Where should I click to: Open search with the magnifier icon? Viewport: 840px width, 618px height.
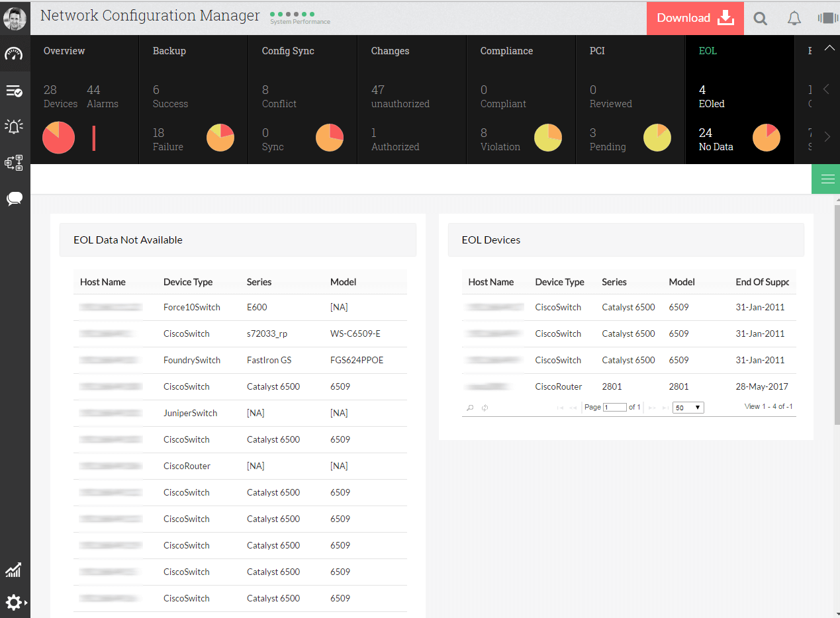pyautogui.click(x=760, y=18)
